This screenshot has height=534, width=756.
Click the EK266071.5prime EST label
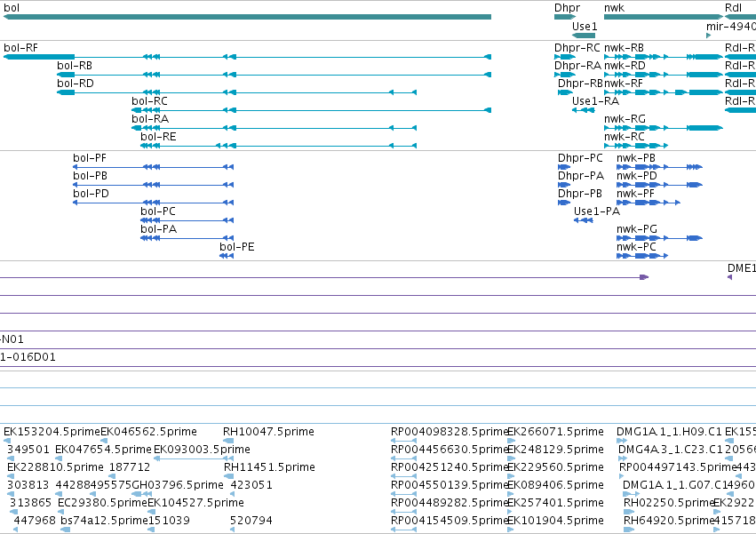click(x=555, y=432)
